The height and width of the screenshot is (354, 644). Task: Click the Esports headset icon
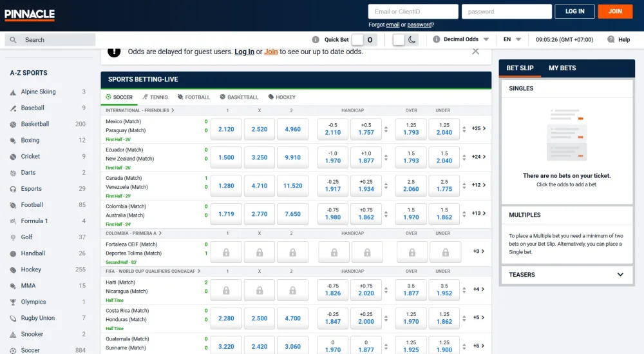pos(13,189)
